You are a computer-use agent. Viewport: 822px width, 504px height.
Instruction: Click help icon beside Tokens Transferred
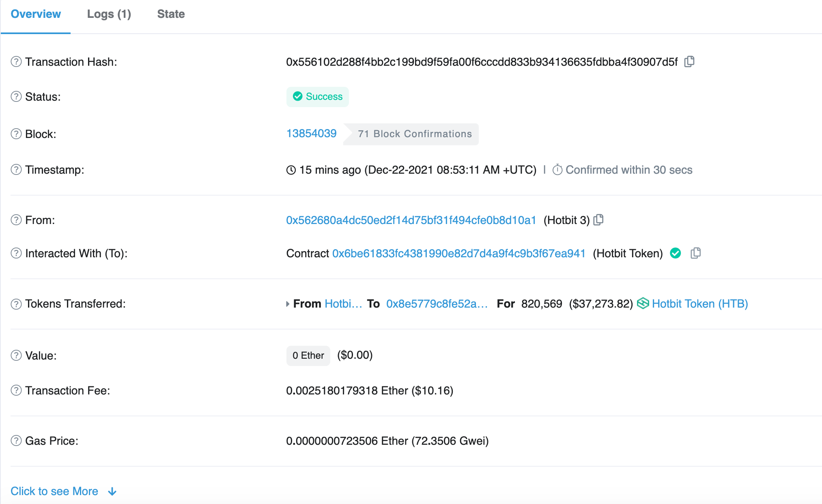coord(16,304)
